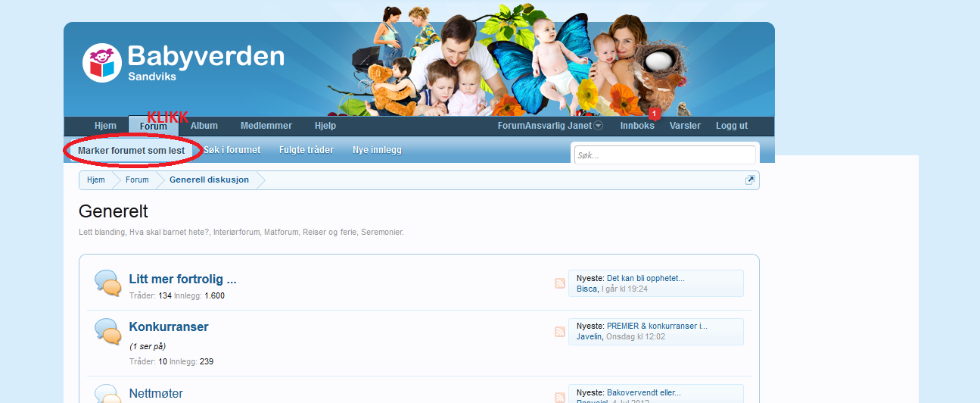Click speech bubble icon beside Konkurranser
980x403 pixels.
click(108, 331)
